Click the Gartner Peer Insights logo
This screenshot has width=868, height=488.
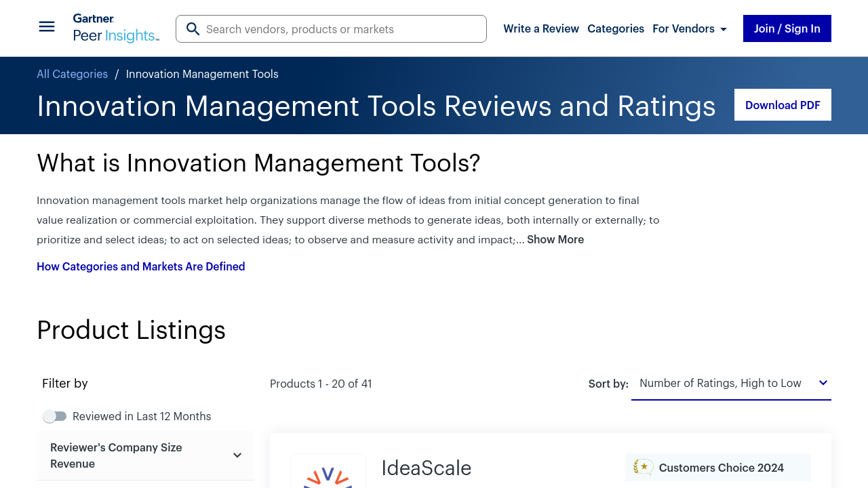(x=116, y=28)
